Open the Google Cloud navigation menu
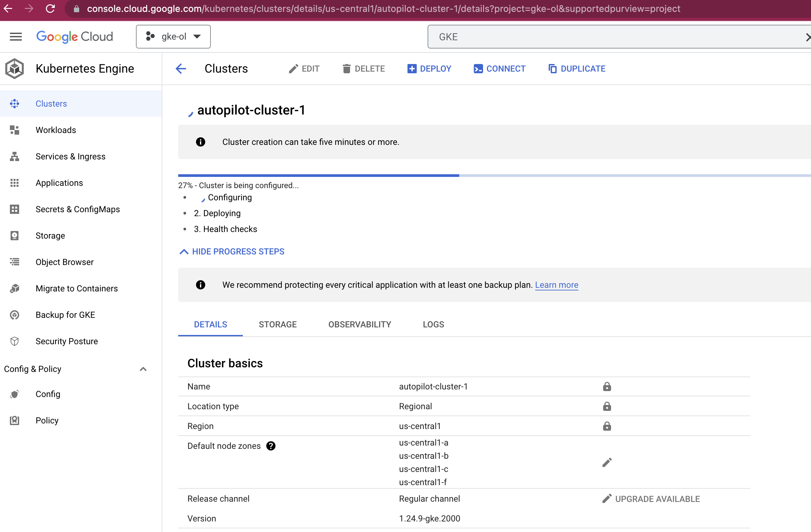Viewport: 811px width, 532px height. click(15, 36)
